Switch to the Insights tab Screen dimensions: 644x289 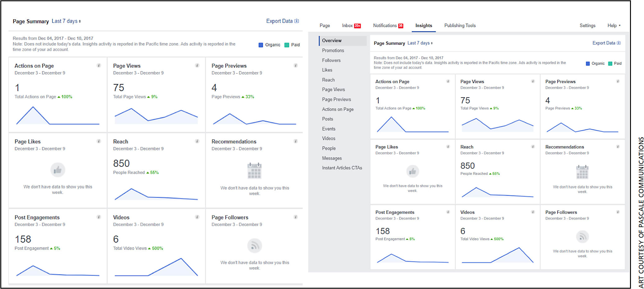coord(423,26)
